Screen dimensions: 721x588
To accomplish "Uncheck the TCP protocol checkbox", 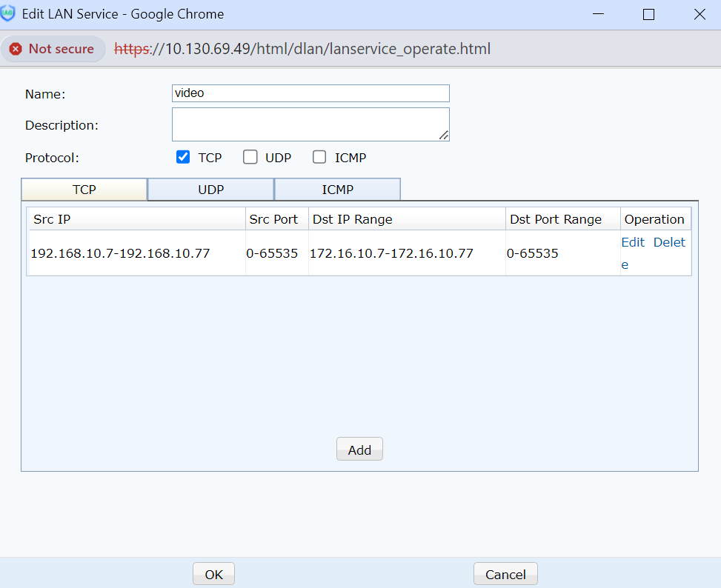I will tap(183, 157).
